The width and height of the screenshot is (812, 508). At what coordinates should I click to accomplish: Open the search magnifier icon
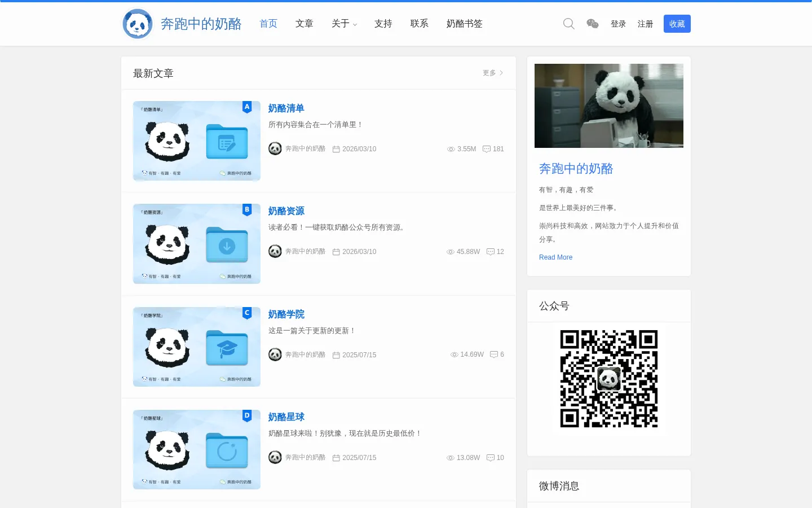pos(568,24)
